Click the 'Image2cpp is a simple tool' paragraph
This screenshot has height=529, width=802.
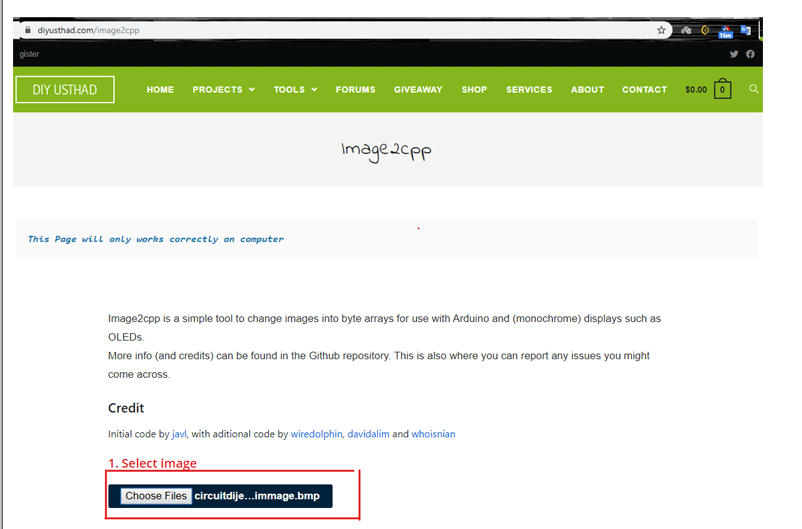coord(384,327)
